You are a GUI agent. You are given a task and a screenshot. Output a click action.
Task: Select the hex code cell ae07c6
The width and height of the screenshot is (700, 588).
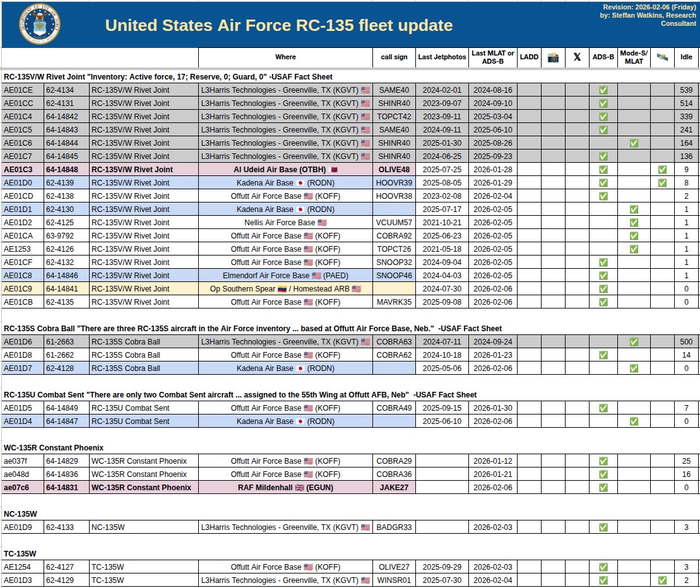(x=23, y=488)
